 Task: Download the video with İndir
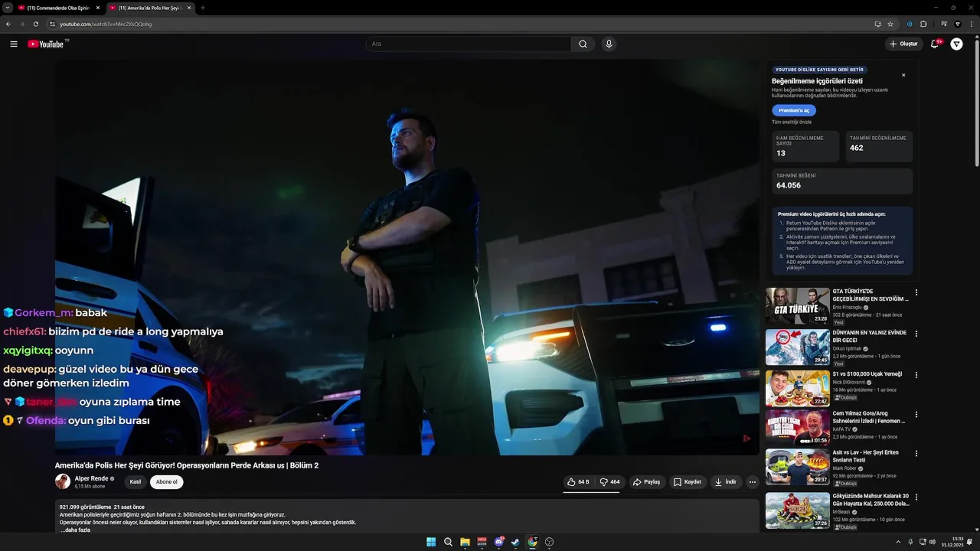tap(725, 482)
